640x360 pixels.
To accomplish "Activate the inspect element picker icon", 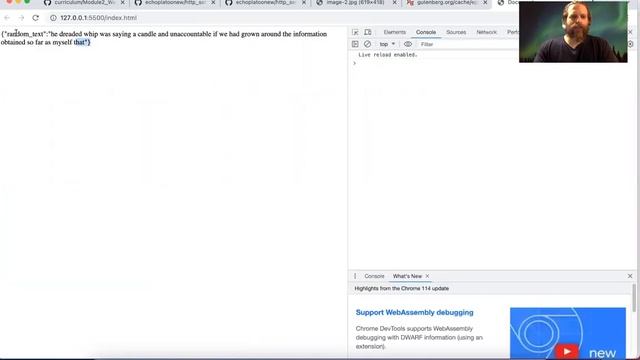I will [x=356, y=32].
